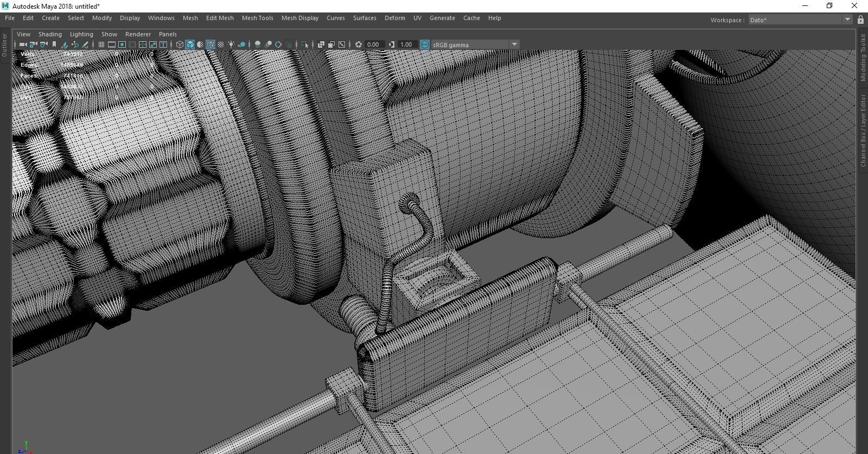Open the panel Shading menu
Screen dimensions: 868x454
(50, 34)
